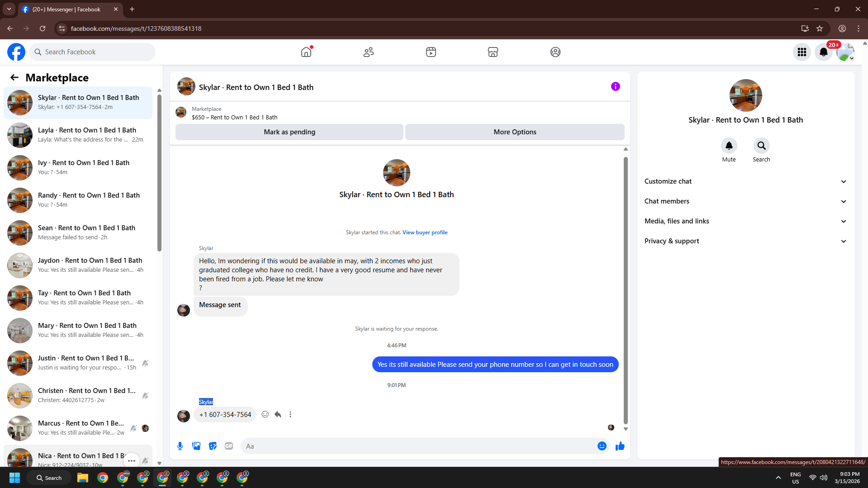Viewport: 868px width, 488px height.
Task: Expand Media, files and links section
Action: coord(745,221)
